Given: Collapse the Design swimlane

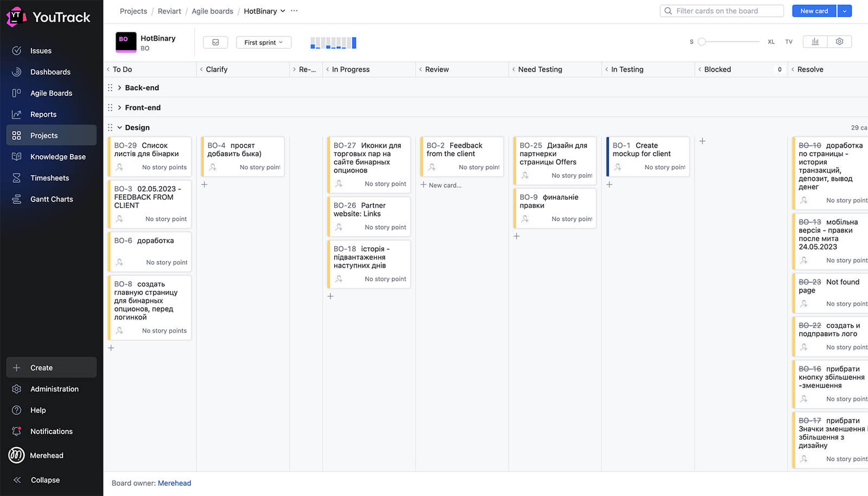Looking at the screenshot, I should point(119,128).
